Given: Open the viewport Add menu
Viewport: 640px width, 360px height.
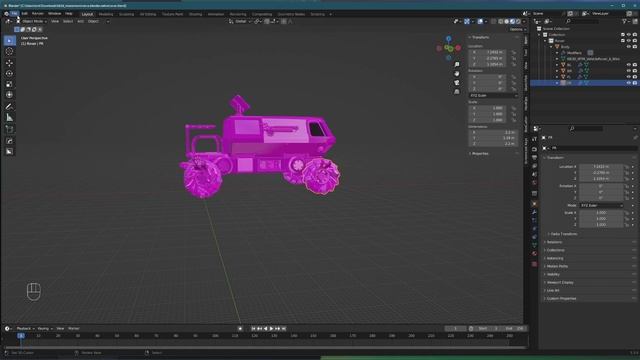Looking at the screenshot, I should point(80,21).
